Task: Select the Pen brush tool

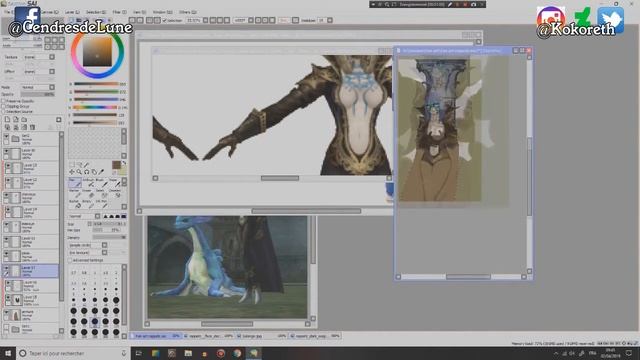Action: pyautogui.click(x=75, y=182)
